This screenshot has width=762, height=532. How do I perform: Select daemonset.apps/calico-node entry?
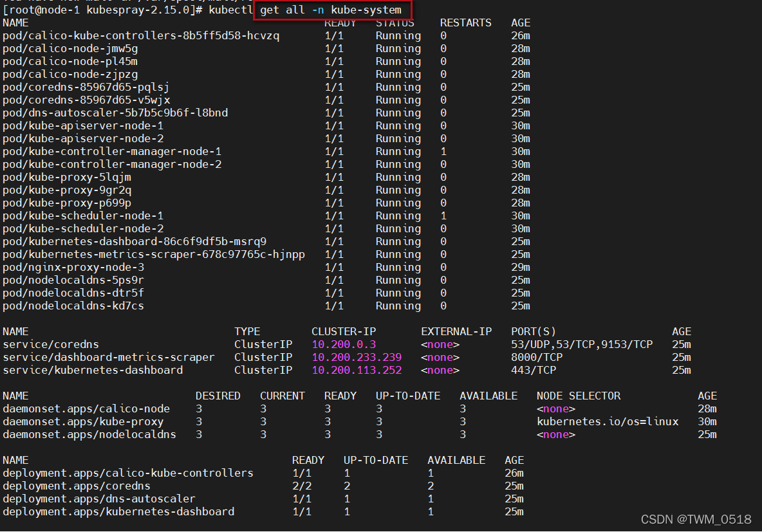tap(86, 409)
